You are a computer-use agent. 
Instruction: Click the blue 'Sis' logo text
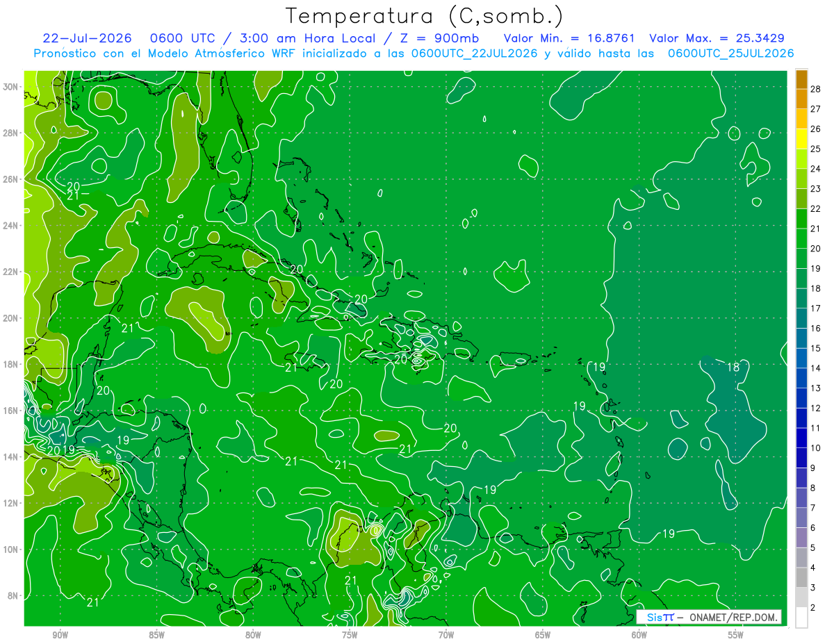655,617
